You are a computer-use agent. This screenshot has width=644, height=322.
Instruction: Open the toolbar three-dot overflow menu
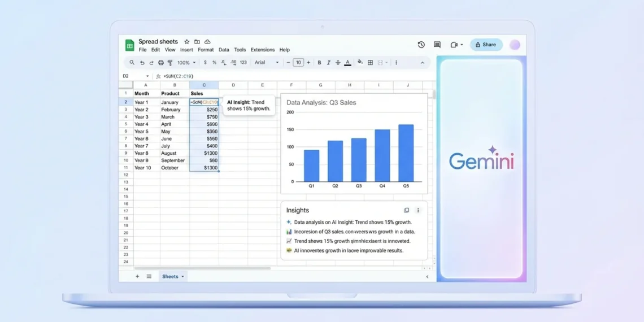point(396,63)
